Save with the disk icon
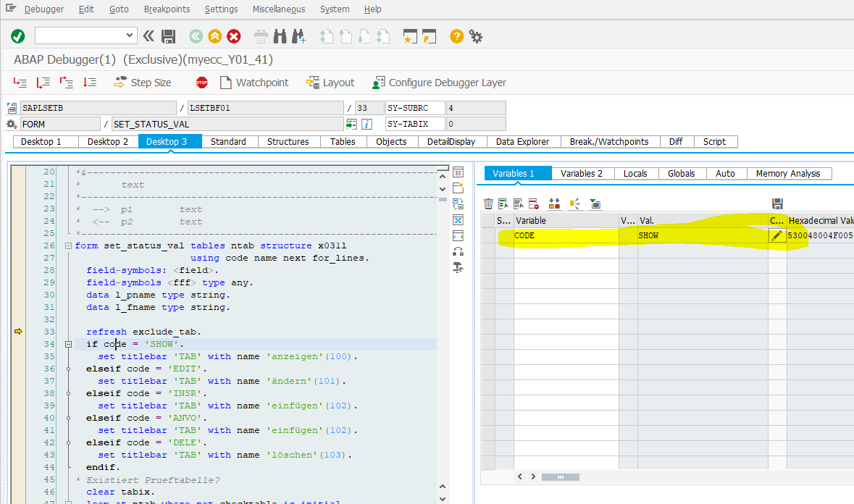The height and width of the screenshot is (504, 854). pyautogui.click(x=169, y=35)
